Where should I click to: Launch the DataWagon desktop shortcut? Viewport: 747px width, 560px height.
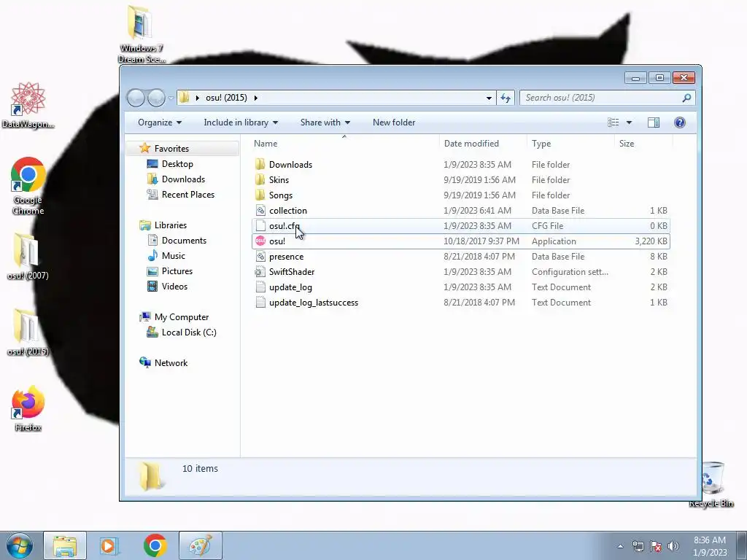point(28,105)
